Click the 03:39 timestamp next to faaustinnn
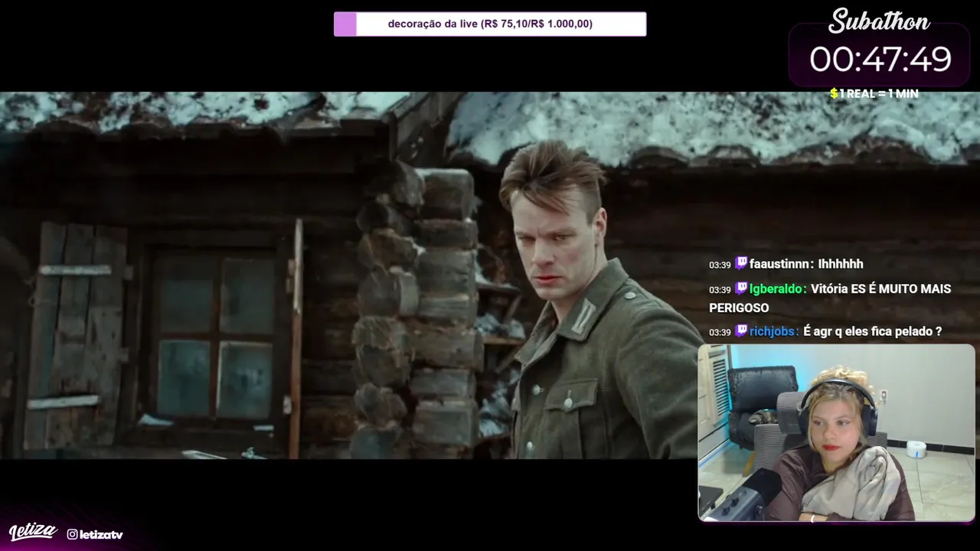 720,265
